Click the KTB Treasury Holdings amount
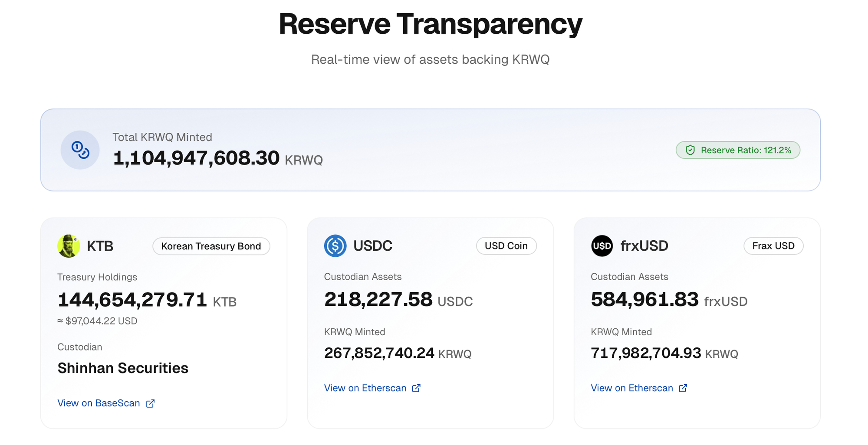Image resolution: width=868 pixels, height=445 pixels. pos(132,300)
